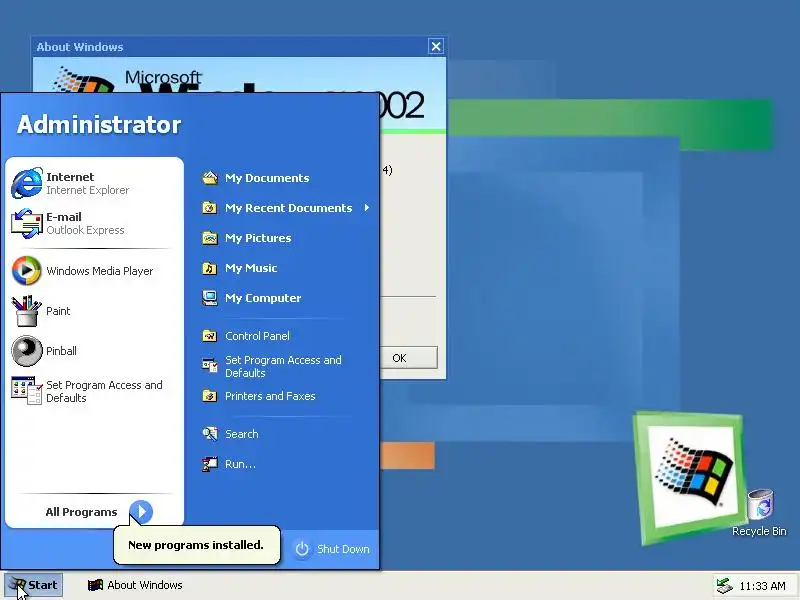Open left-pane Set Program Access icon
Image resolution: width=800 pixels, height=600 pixels.
pyautogui.click(x=27, y=391)
